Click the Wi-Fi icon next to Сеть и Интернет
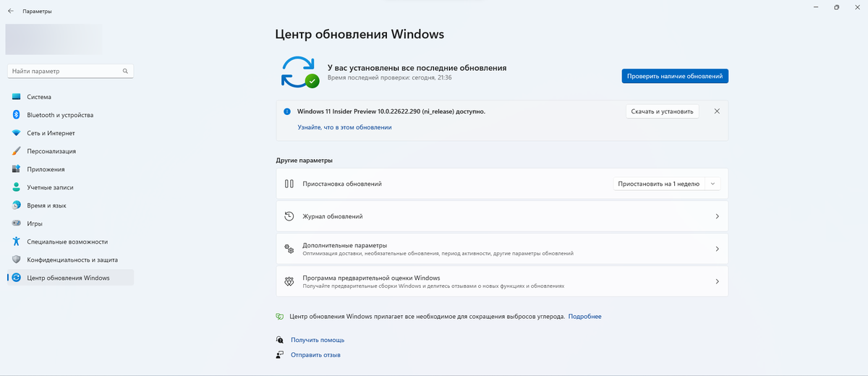Viewport: 868px width, 376px height. point(16,133)
